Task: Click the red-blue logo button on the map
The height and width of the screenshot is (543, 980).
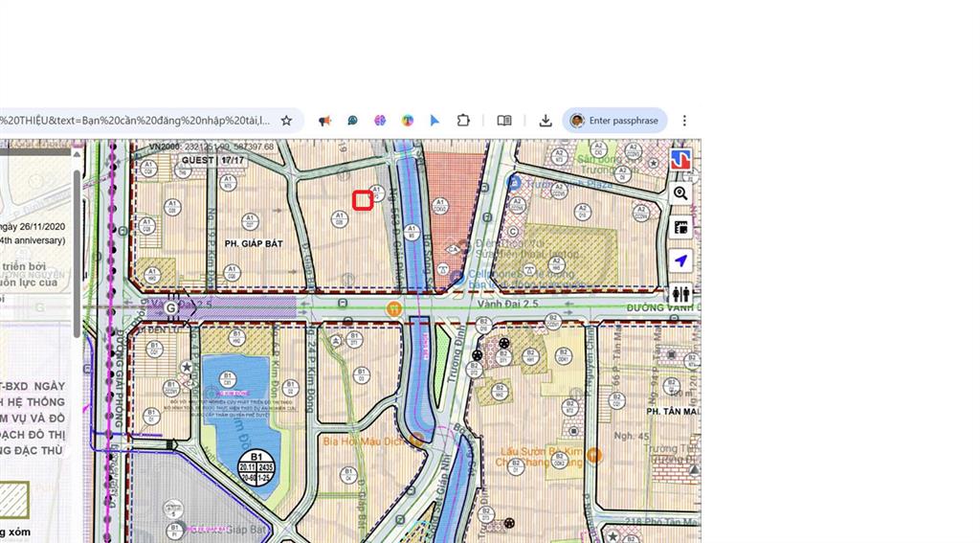Action: pos(680,160)
